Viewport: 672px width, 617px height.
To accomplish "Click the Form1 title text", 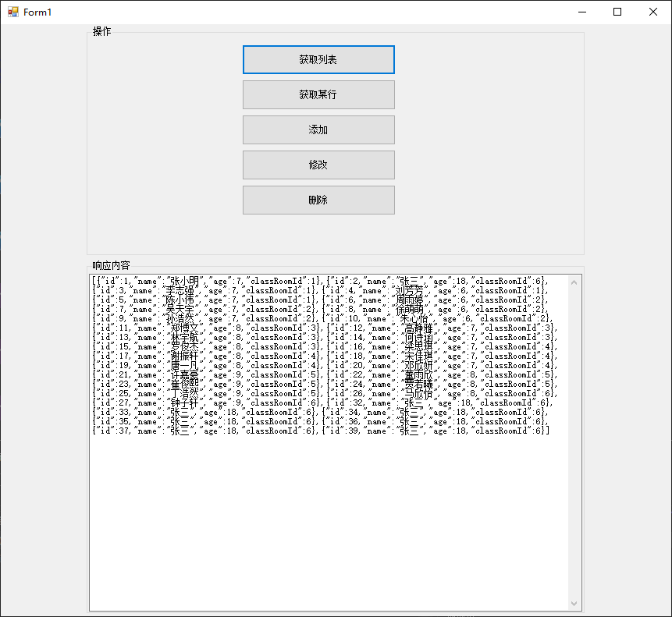I will [x=37, y=12].
